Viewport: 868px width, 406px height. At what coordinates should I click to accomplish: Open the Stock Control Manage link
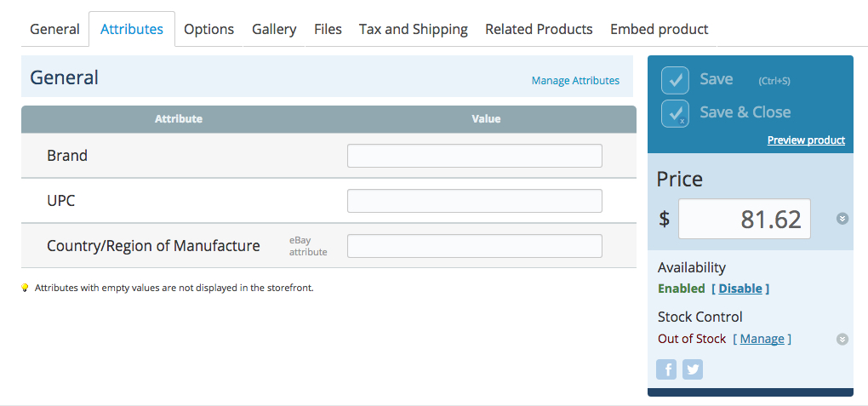[x=762, y=339]
